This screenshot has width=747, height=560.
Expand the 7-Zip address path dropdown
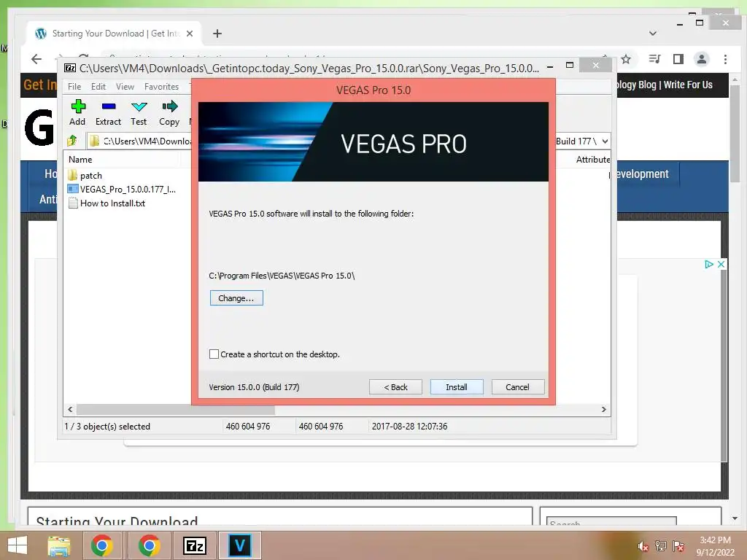[605, 141]
